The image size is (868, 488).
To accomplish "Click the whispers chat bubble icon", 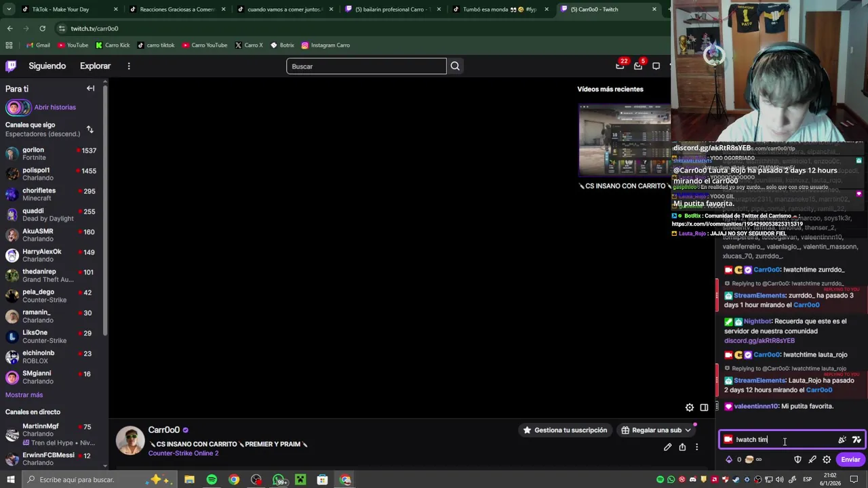I will coord(656,66).
